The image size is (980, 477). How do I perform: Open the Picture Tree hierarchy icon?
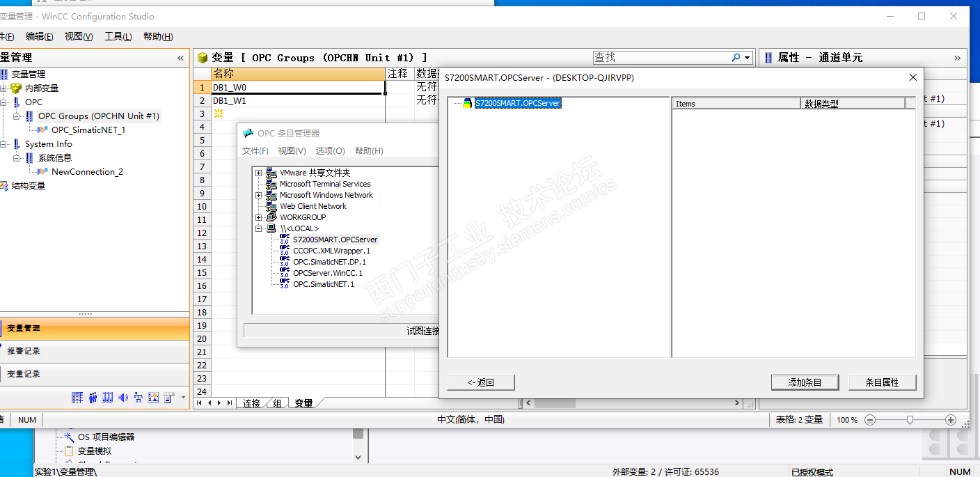[139, 398]
